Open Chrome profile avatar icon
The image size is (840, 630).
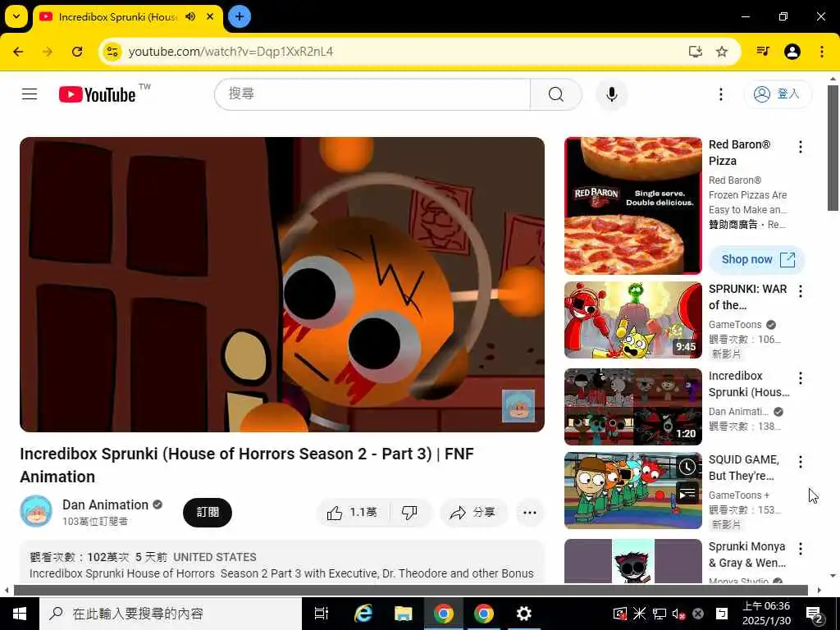pos(792,52)
